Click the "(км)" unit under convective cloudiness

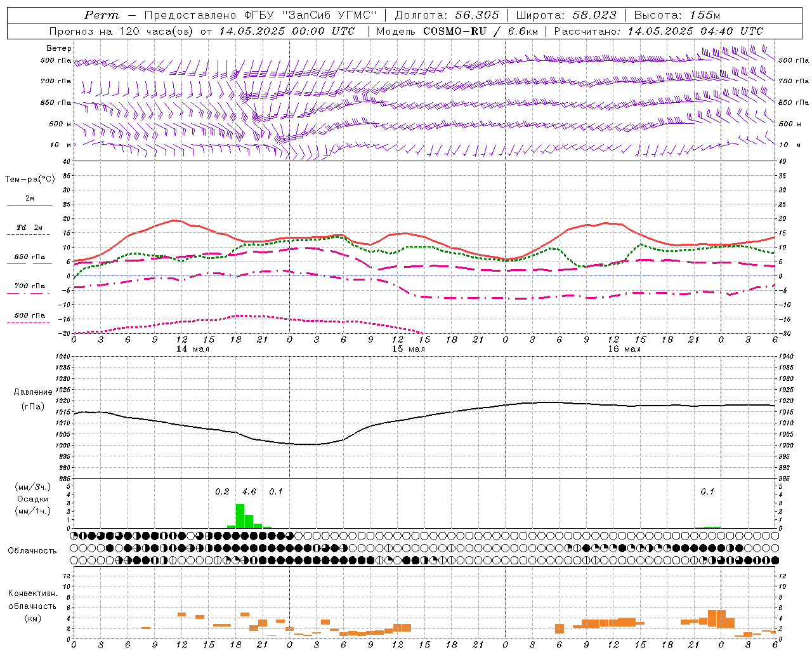point(32,618)
